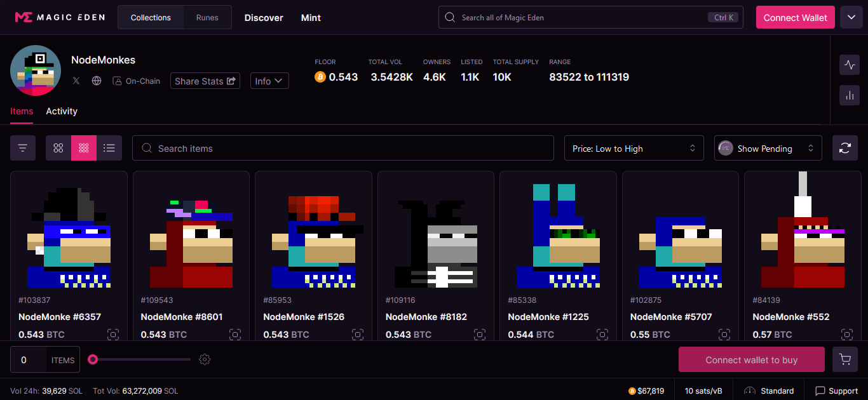Viewport: 868px width, 400px height.
Task: Click the NodeMonke #1225 title
Action: (548, 316)
